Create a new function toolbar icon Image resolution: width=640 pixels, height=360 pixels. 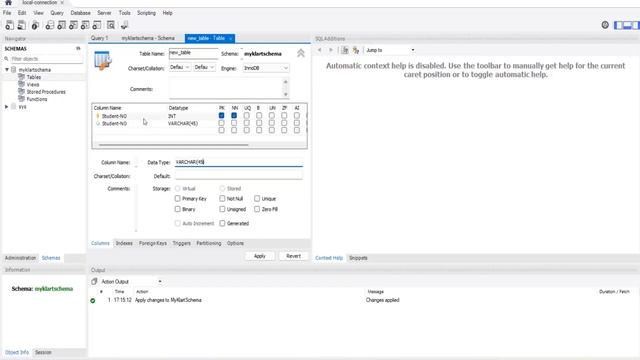coord(97,25)
